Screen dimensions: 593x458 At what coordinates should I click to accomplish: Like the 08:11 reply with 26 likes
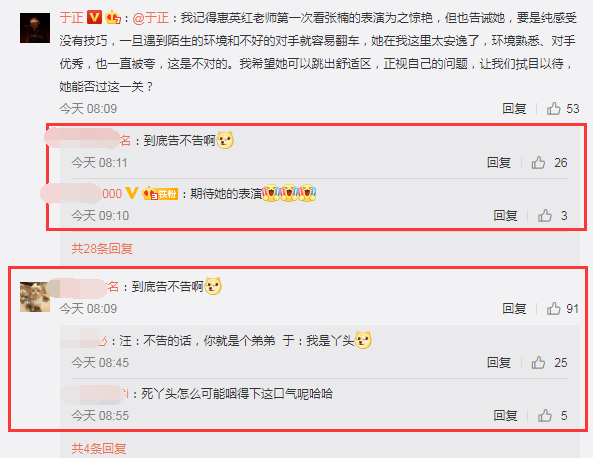coord(538,163)
